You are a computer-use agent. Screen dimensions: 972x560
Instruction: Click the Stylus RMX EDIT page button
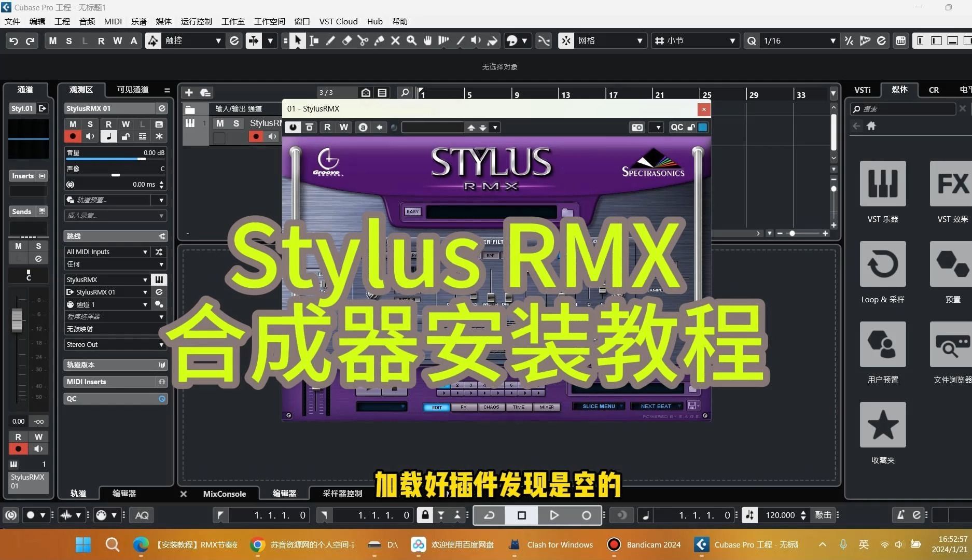[437, 407]
